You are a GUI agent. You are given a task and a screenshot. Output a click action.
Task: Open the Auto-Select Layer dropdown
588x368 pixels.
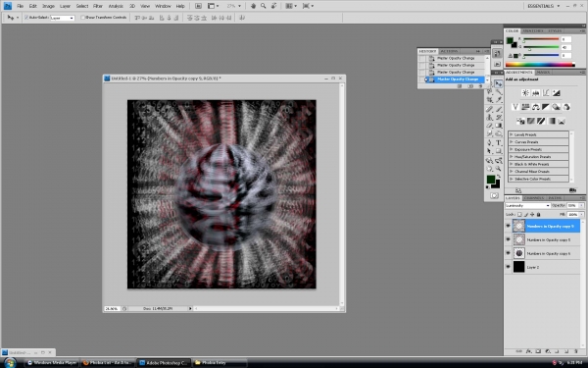tap(63, 18)
